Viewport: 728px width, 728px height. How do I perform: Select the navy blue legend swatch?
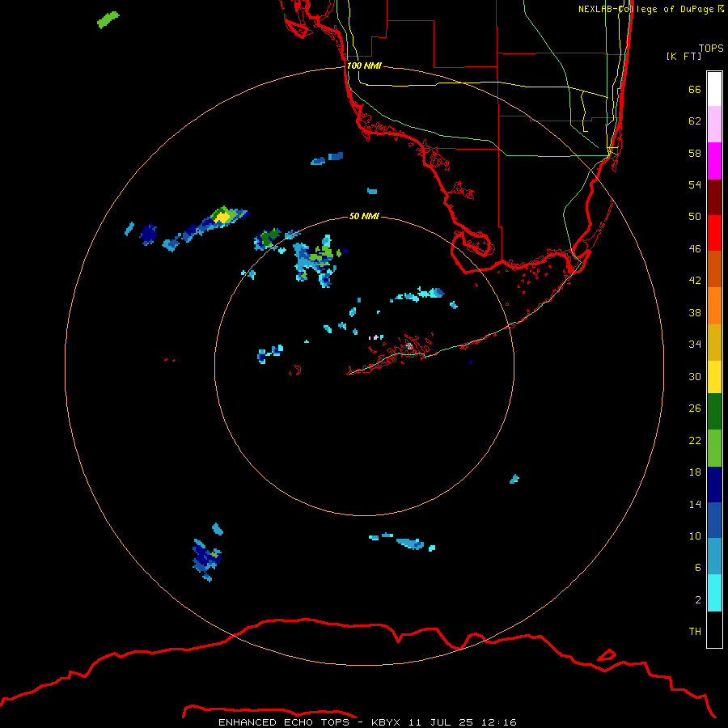coord(714,485)
